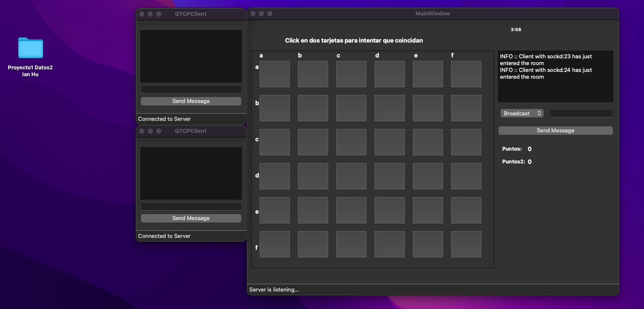Flip the card at row a, column a

tap(275, 74)
